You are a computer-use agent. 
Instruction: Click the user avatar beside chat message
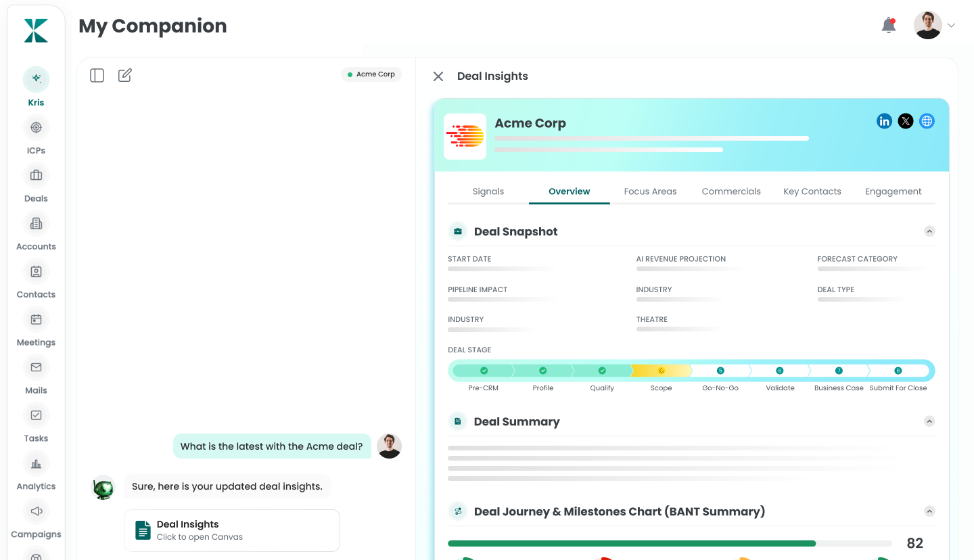[389, 446]
